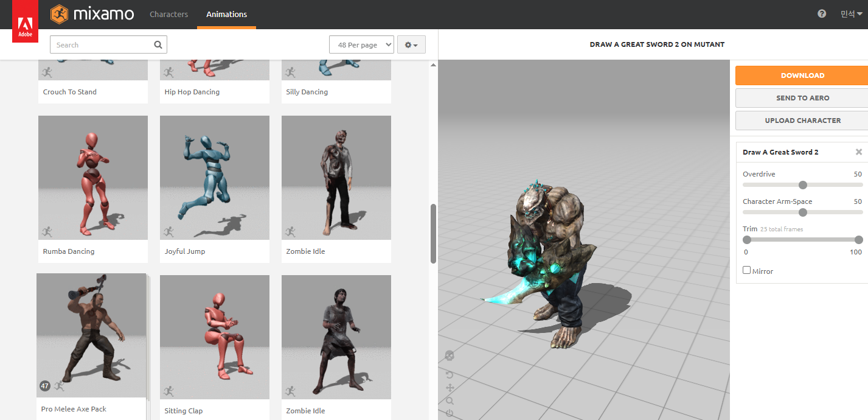The width and height of the screenshot is (868, 420).
Task: Close the Draw A Great Sword 2 panel
Action: tap(858, 152)
